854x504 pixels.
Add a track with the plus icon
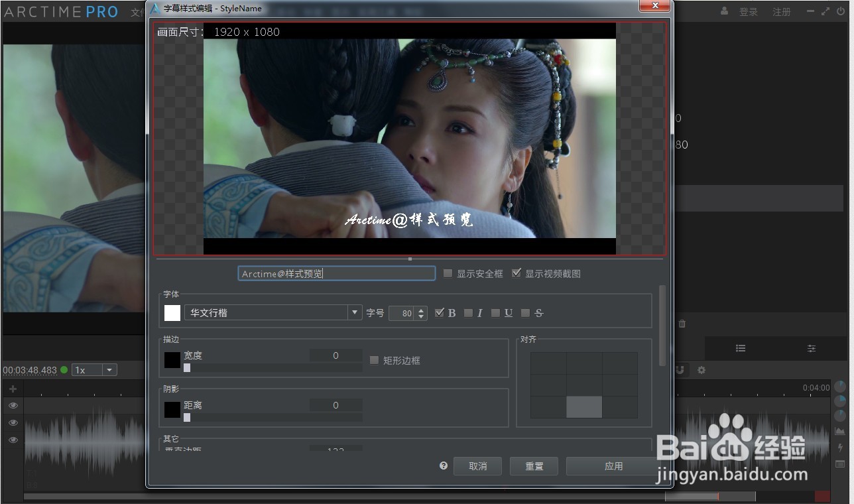pyautogui.click(x=13, y=389)
